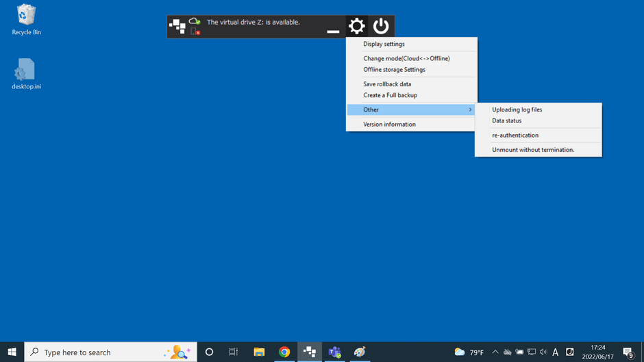Open Microsoft Teams from the taskbar
This screenshot has width=644, height=362.
335,352
